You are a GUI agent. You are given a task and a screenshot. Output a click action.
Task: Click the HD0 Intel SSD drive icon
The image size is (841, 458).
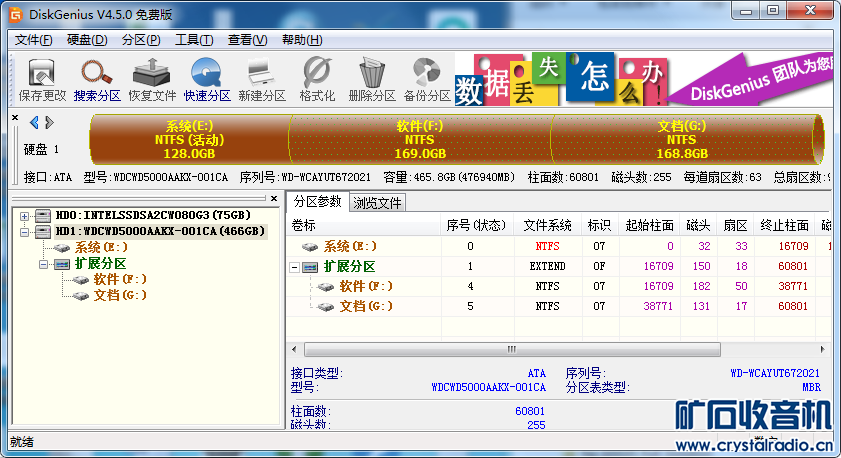coord(42,216)
